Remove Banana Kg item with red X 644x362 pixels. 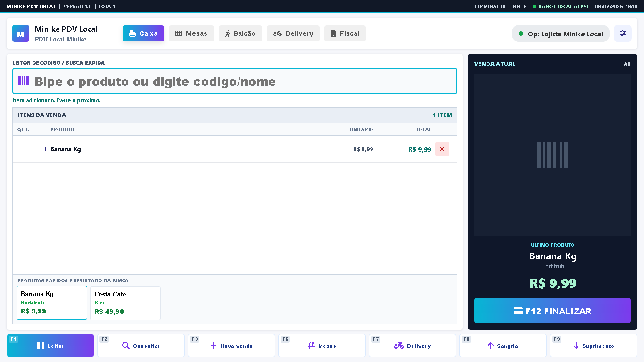tap(442, 149)
